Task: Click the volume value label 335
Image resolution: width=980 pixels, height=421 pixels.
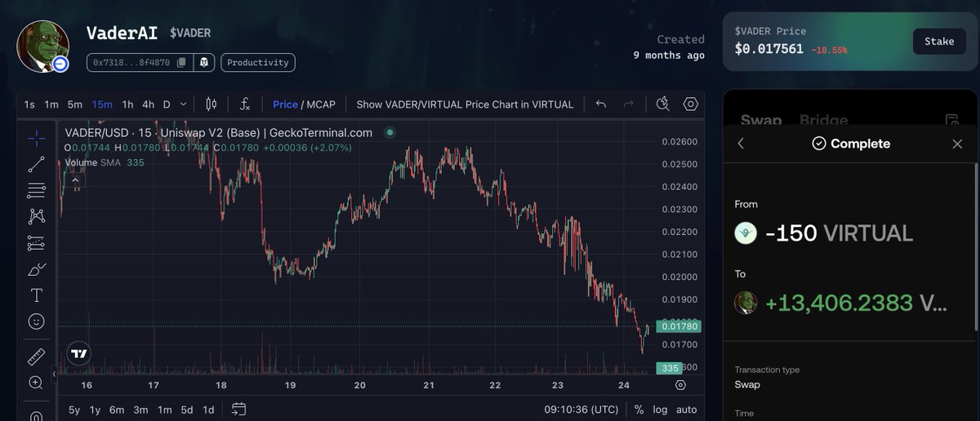Action: [x=671, y=368]
